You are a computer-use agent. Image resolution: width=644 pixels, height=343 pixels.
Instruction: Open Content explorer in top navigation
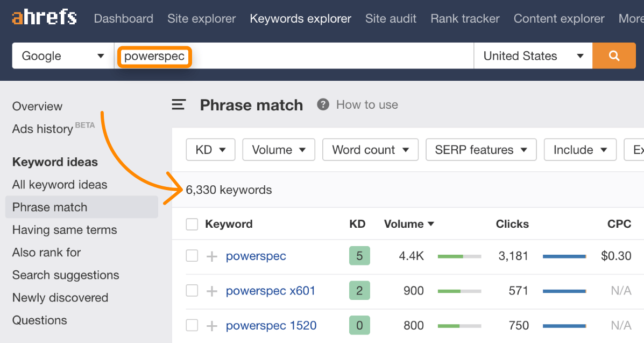559,18
